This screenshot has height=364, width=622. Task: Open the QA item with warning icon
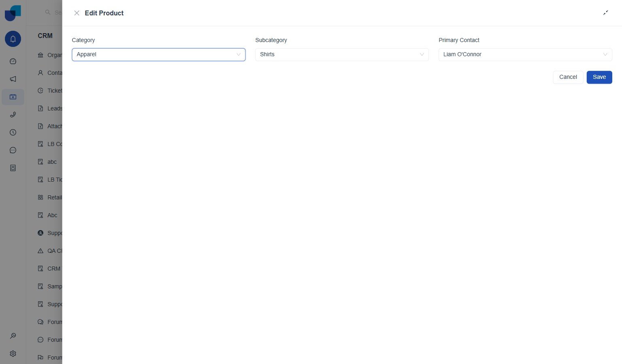pyautogui.click(x=50, y=251)
